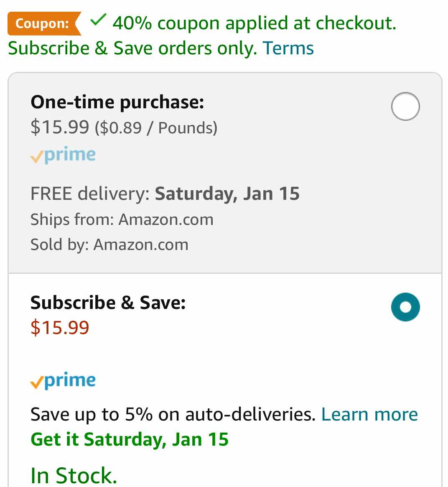Click FREE delivery Saturday, Jan 15 text
The image size is (448, 487).
(165, 194)
